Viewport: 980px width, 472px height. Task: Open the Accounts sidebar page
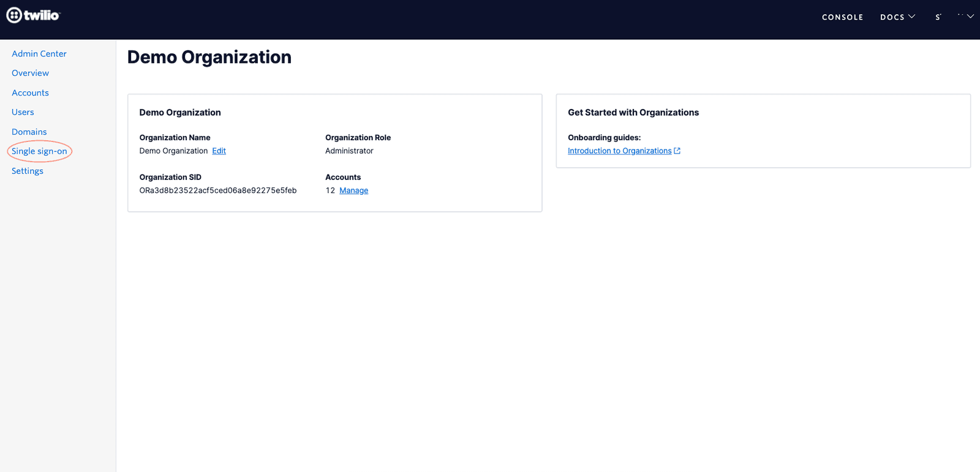[30, 93]
